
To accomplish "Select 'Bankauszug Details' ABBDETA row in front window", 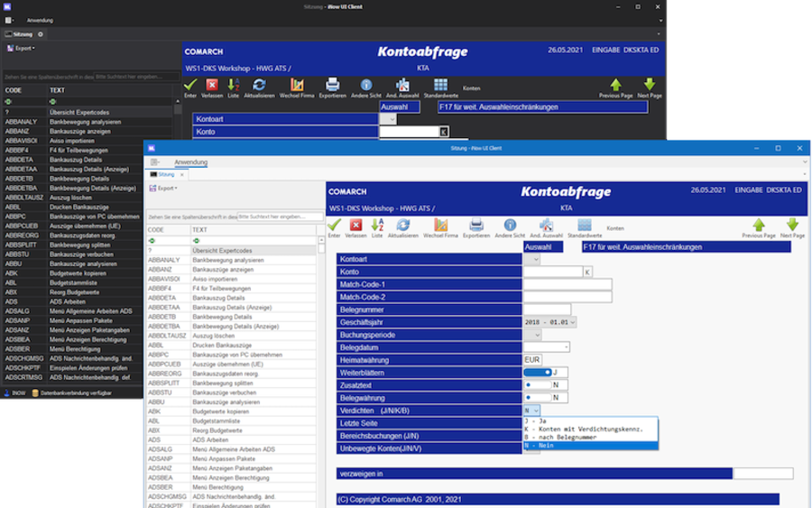I will 231,298.
